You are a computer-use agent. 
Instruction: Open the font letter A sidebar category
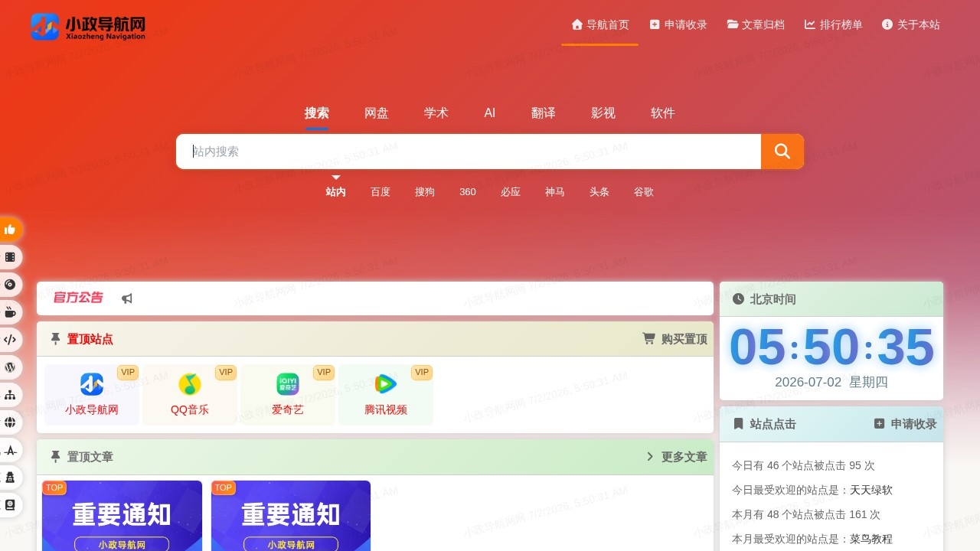pyautogui.click(x=10, y=450)
